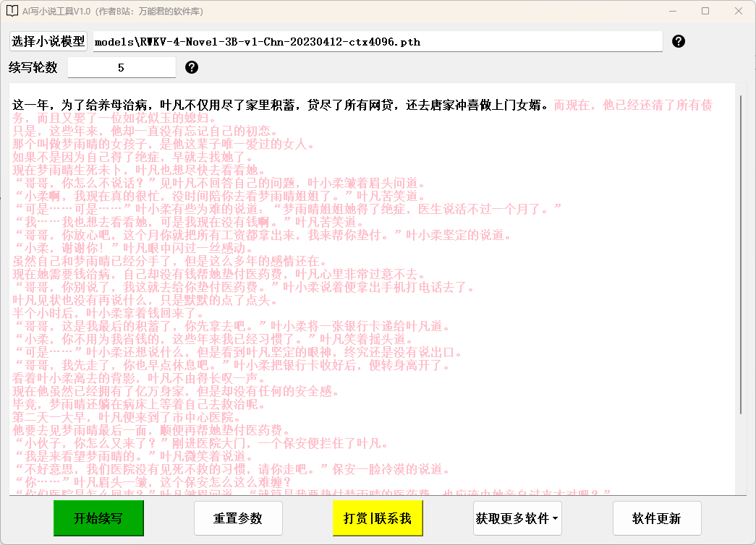Viewport: 756px width, 545px height.
Task: Click the line 叶凡见状也没有再说什么
Action: pos(145,300)
